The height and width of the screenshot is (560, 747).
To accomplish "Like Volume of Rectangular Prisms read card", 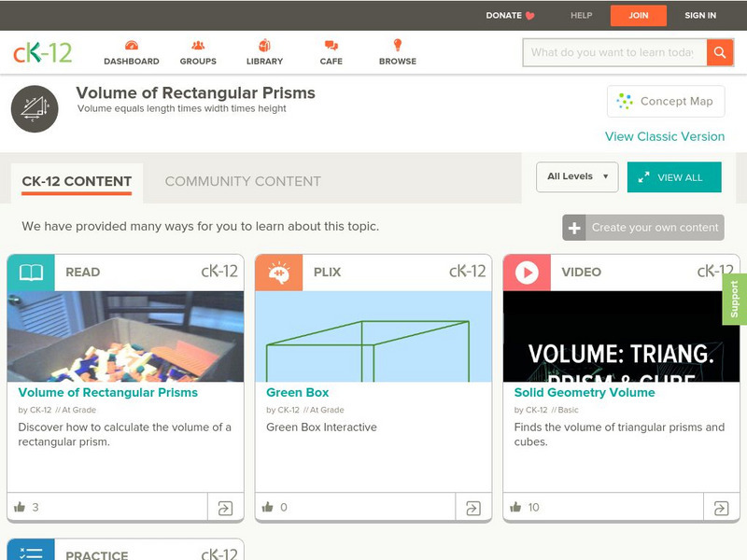I will pyautogui.click(x=20, y=507).
